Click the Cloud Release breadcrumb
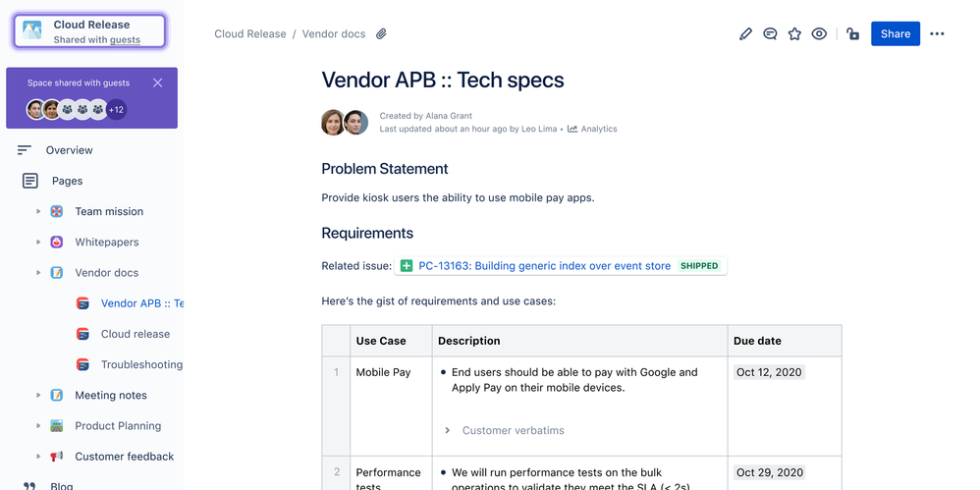 pos(249,34)
